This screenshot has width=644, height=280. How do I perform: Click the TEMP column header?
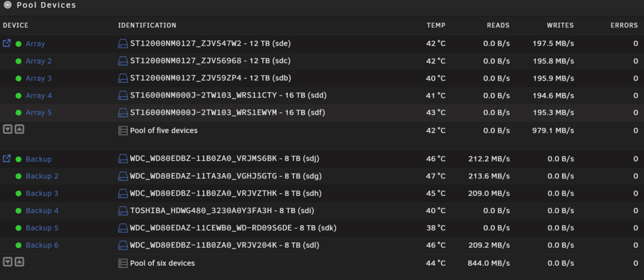[x=436, y=26]
